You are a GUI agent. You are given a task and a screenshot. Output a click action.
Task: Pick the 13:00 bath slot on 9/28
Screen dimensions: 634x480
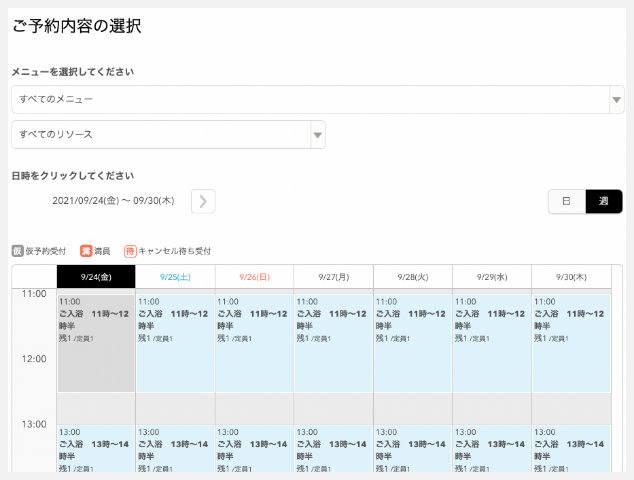tap(413, 448)
